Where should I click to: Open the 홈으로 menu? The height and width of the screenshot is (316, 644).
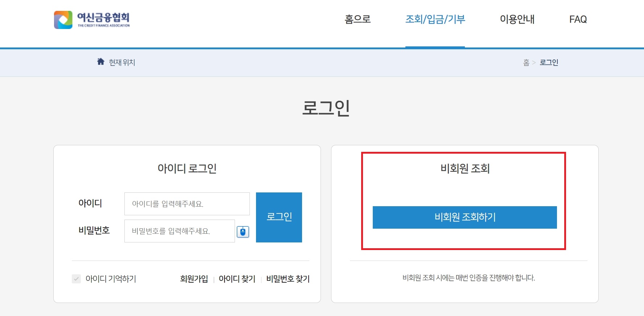[x=358, y=19]
